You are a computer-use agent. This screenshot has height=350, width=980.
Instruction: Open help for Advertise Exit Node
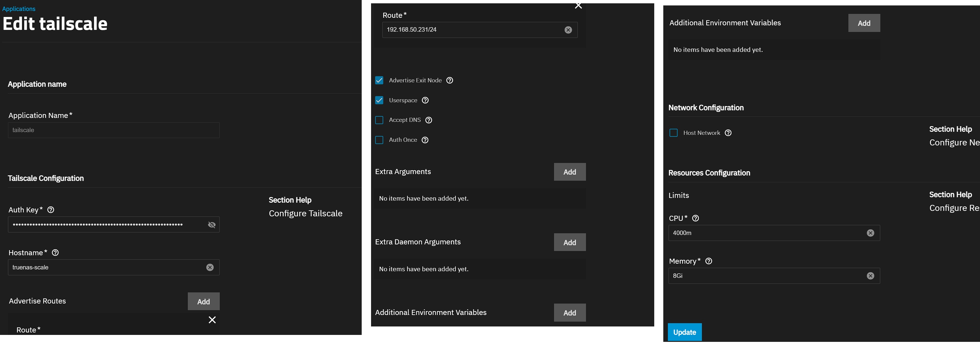450,81
